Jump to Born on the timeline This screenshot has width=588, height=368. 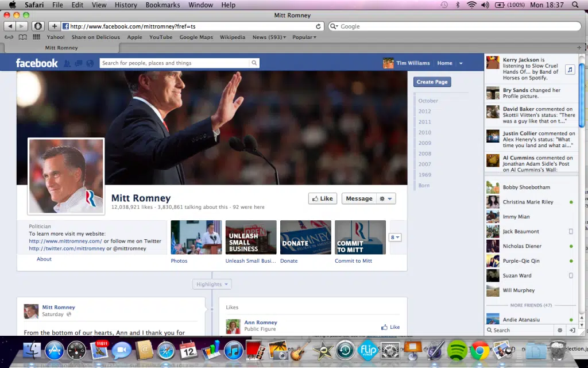[x=424, y=185]
